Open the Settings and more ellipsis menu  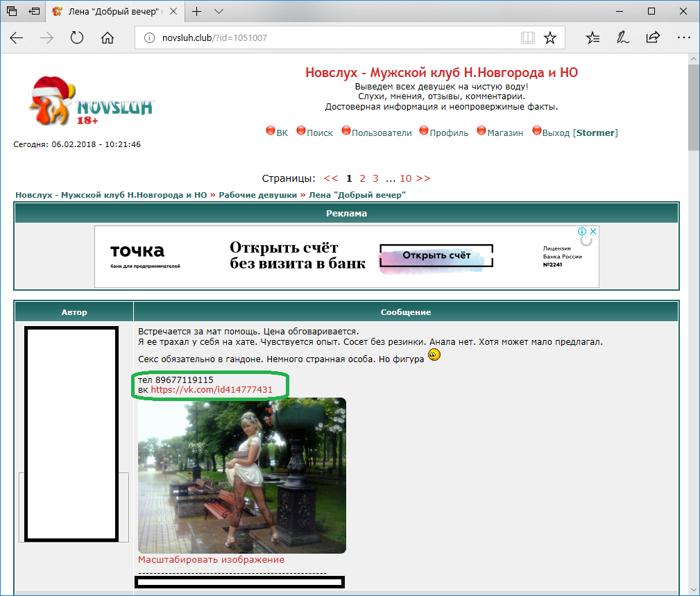[683, 38]
